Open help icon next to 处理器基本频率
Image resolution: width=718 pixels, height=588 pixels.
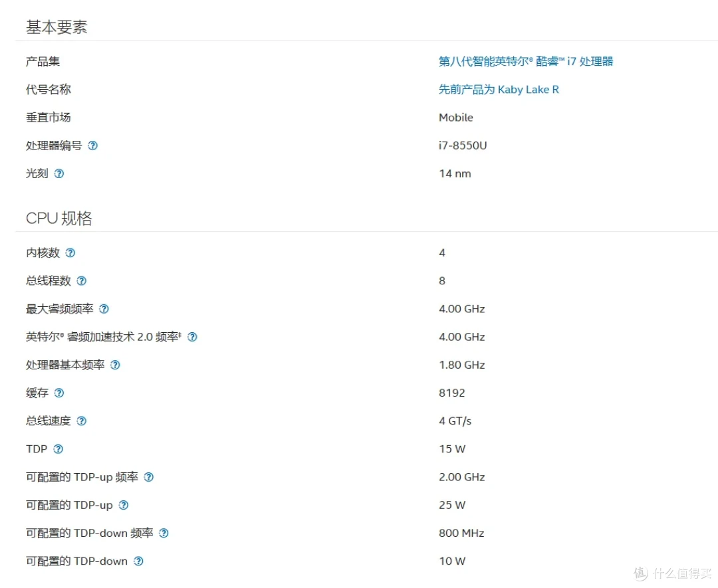tap(115, 365)
